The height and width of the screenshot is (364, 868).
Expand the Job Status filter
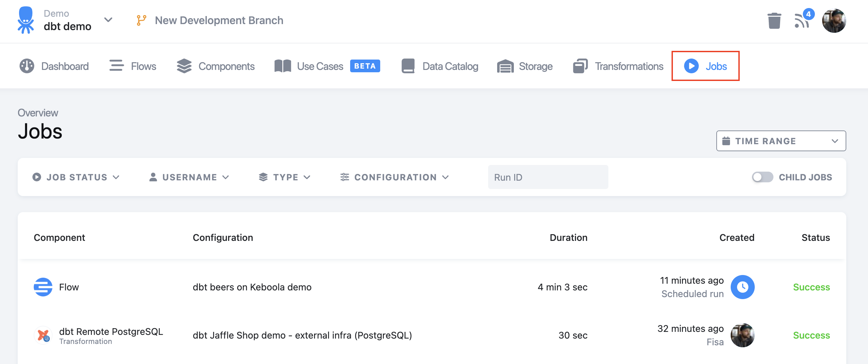[76, 177]
